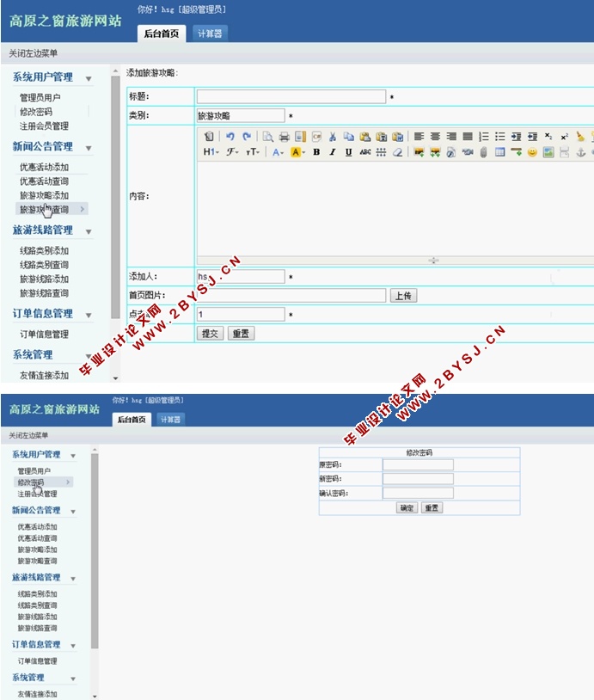The width and height of the screenshot is (594, 700).
Task: Apply subscript formatting
Action: [548, 136]
